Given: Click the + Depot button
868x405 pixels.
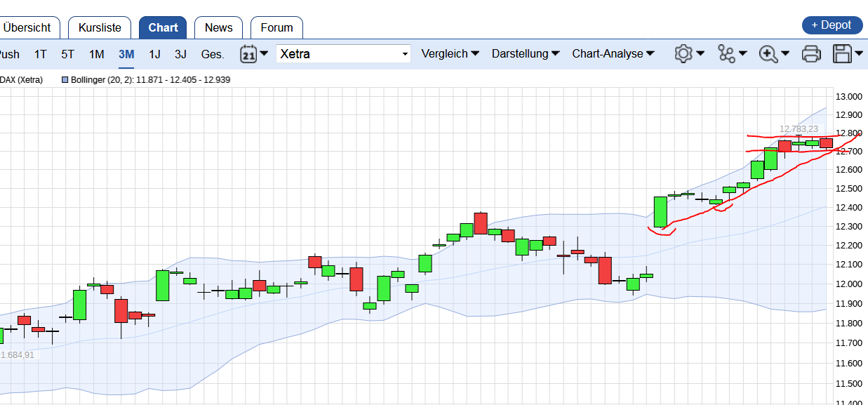Looking at the screenshot, I should click(832, 25).
